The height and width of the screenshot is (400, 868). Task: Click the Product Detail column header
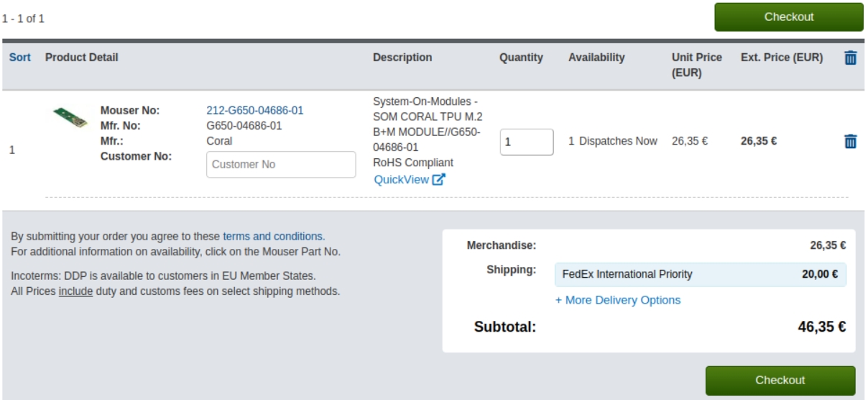[x=82, y=58]
